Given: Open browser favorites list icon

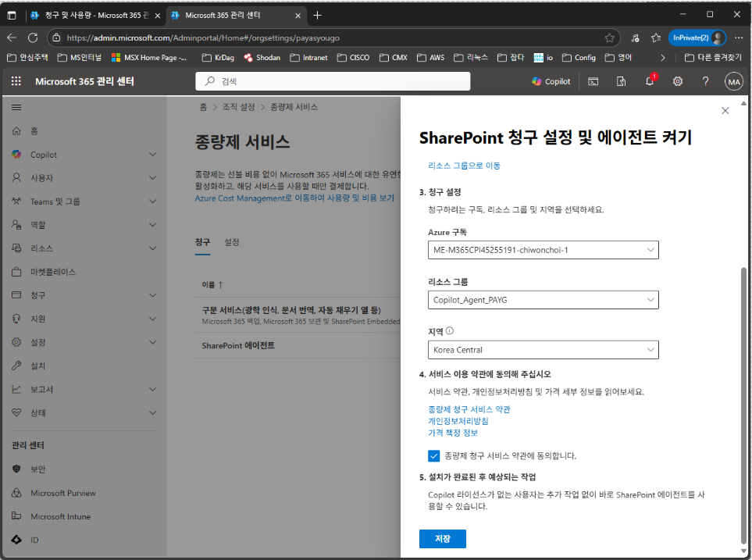Looking at the screenshot, I should [656, 38].
